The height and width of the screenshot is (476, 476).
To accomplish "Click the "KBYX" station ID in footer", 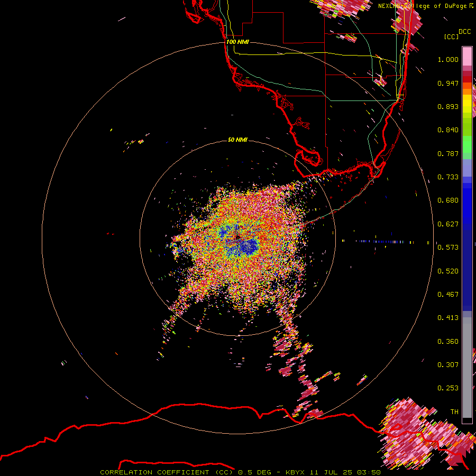I will (x=296, y=472).
